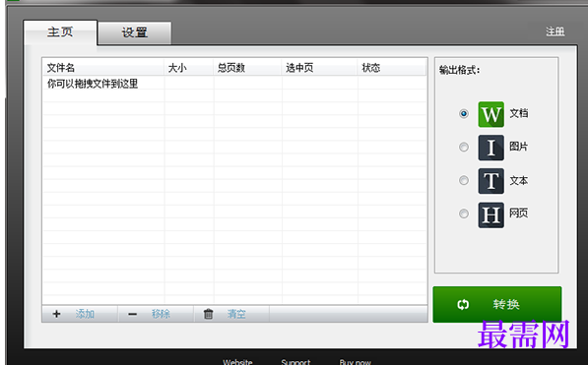
Task: Choose the 文本 radio button
Action: pyautogui.click(x=464, y=180)
